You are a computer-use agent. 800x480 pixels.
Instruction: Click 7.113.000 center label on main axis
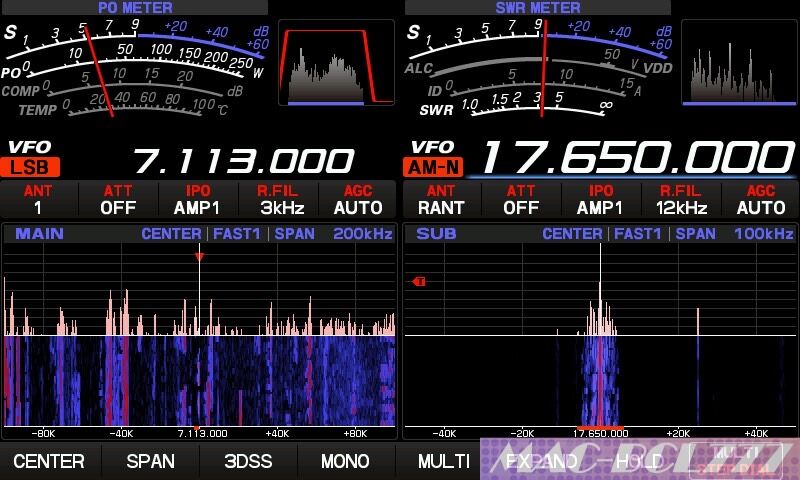tap(202, 434)
